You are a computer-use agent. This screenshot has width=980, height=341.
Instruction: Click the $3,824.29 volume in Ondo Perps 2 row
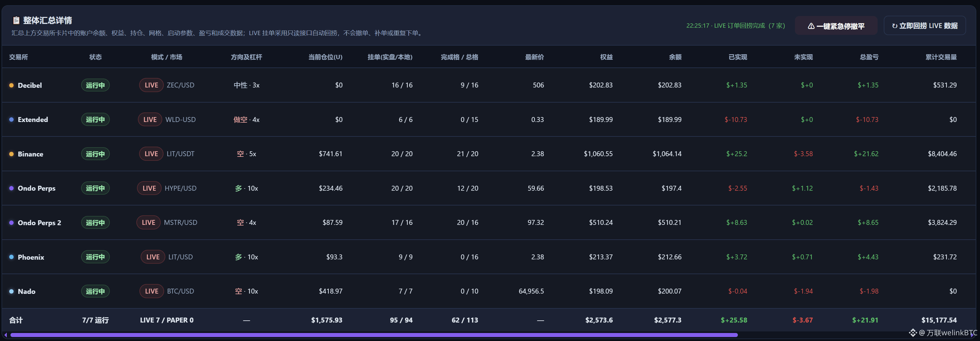pyautogui.click(x=942, y=222)
